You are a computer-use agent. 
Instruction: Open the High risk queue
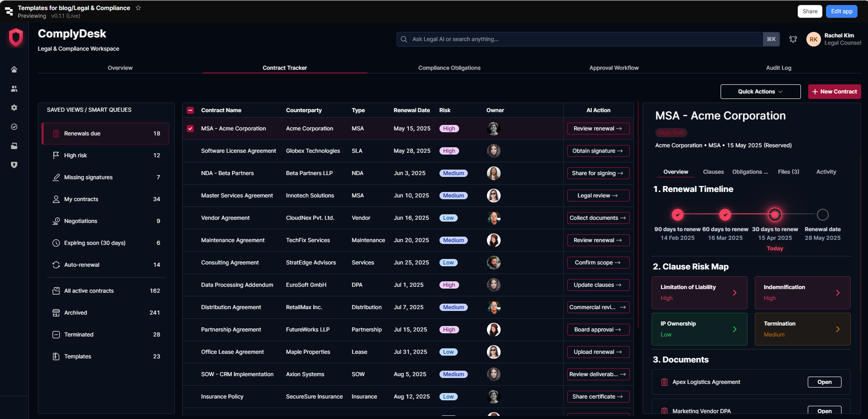(x=105, y=155)
